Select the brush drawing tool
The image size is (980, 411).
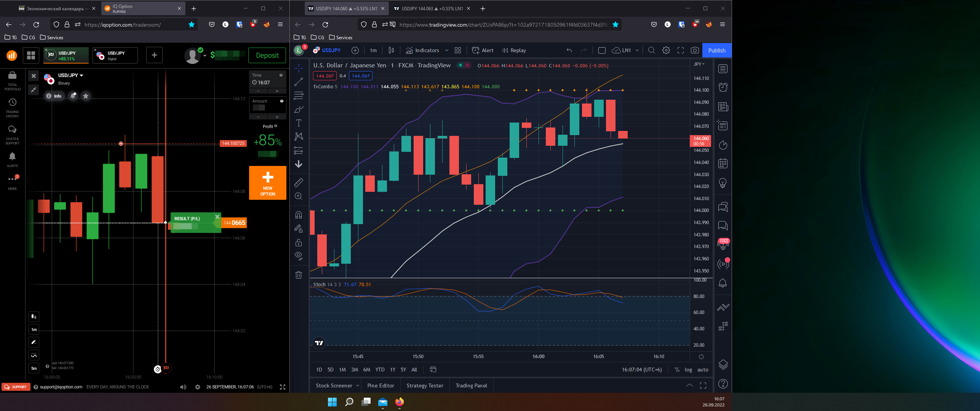[x=299, y=109]
